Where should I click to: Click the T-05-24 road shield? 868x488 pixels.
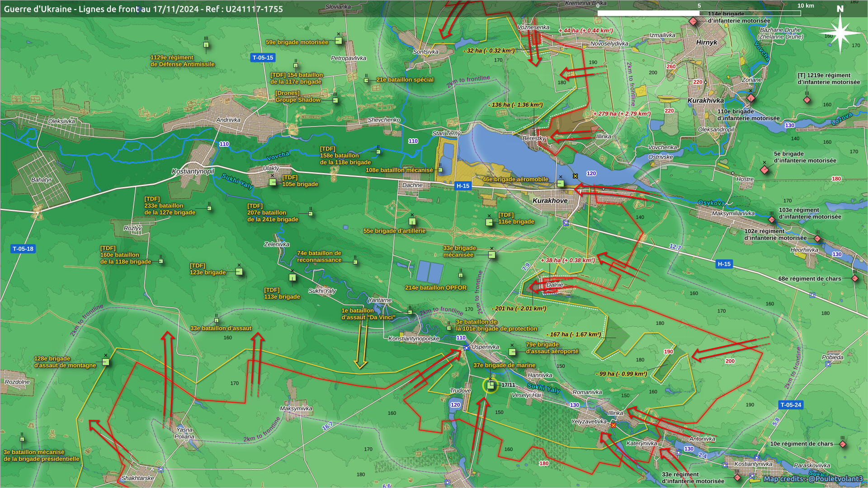click(x=791, y=405)
